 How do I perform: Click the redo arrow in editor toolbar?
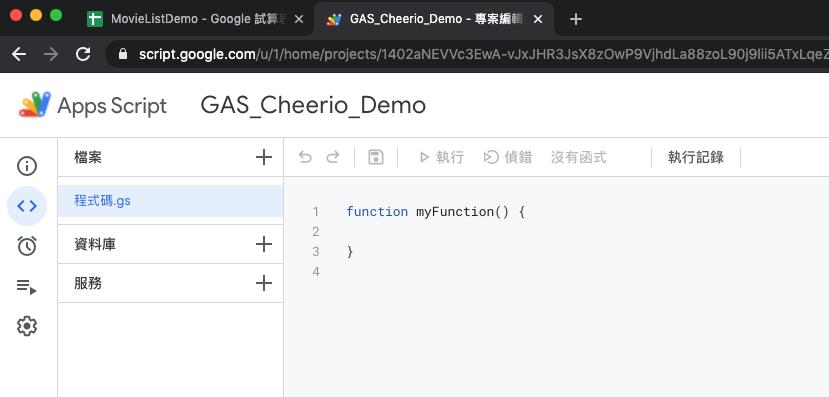tap(333, 157)
